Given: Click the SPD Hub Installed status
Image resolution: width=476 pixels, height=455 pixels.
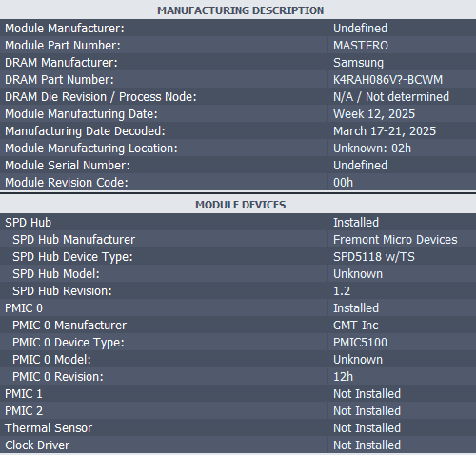Looking at the screenshot, I should click(356, 223).
